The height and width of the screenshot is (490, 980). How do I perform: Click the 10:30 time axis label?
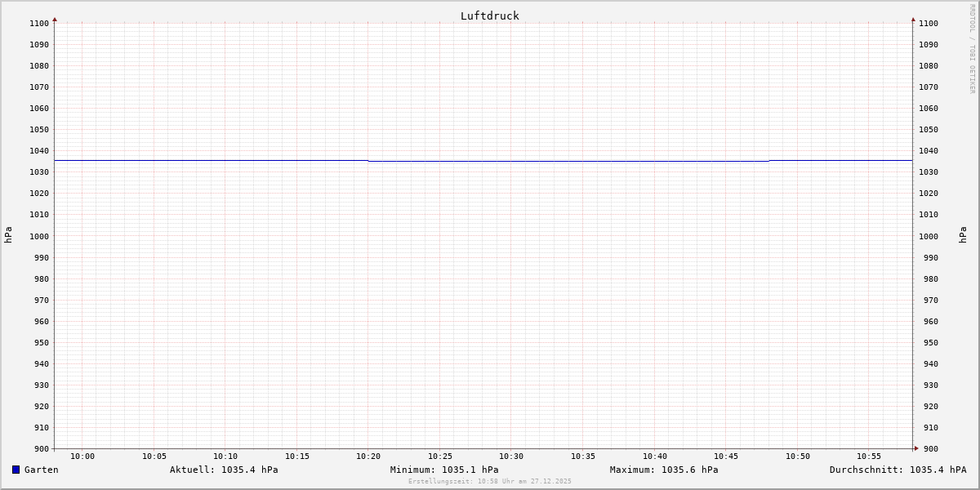(x=511, y=457)
